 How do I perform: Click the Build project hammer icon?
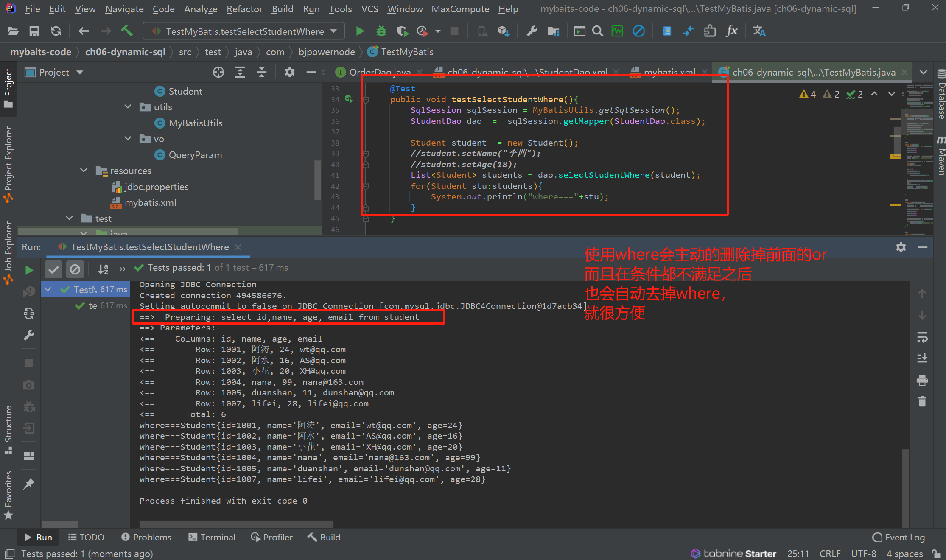pyautogui.click(x=127, y=31)
